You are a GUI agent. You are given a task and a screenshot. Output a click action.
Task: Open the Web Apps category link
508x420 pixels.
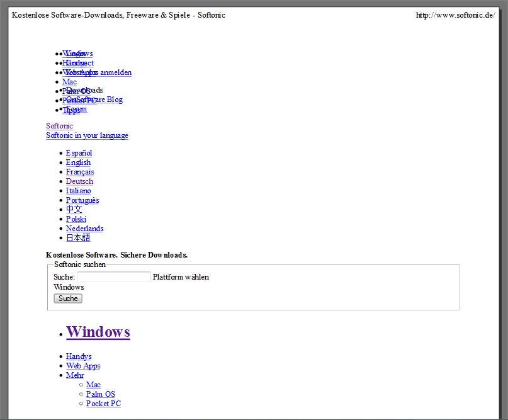pos(83,366)
